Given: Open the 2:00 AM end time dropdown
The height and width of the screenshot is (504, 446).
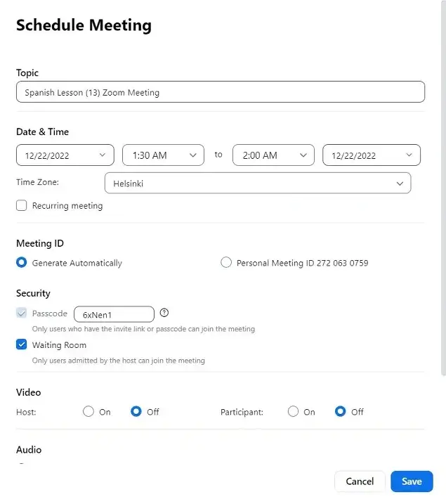Looking at the screenshot, I should click(x=273, y=155).
